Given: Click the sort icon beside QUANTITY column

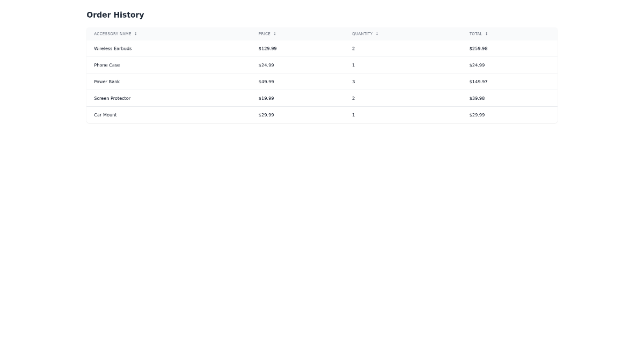Looking at the screenshot, I should pyautogui.click(x=376, y=33).
